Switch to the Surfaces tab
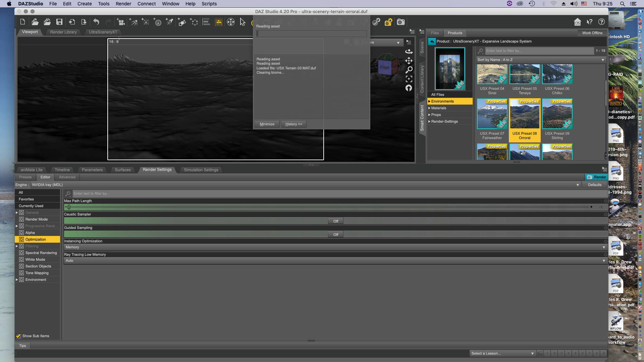 tap(123, 170)
